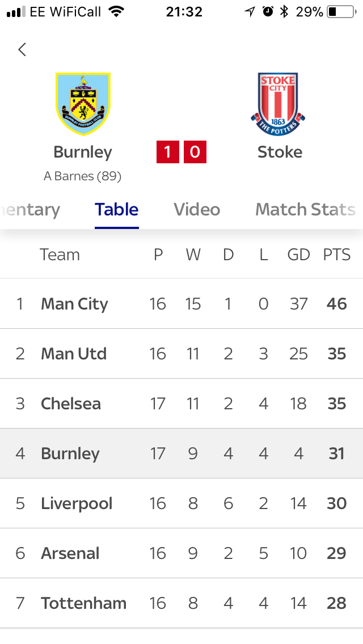This screenshot has height=644, width=363.
Task: Tap the location arrow status icon
Action: (x=250, y=11)
